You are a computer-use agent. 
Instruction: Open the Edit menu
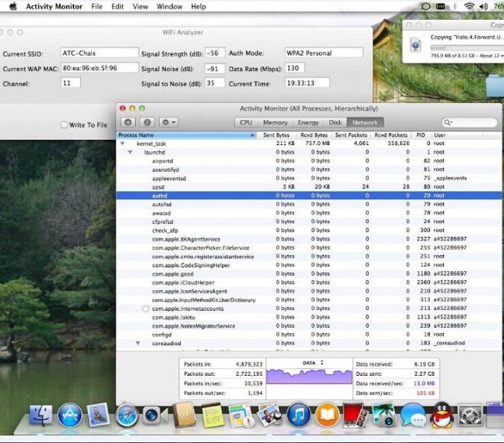click(x=118, y=6)
